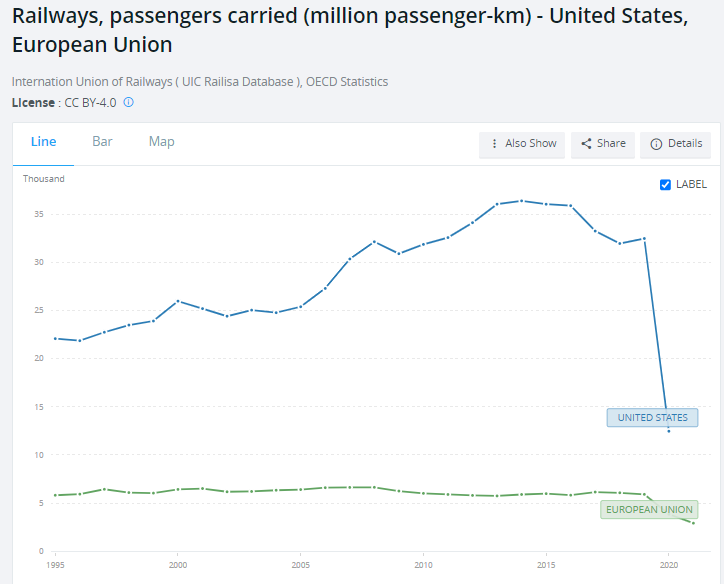
Task: Click the EUROPEAN UNION series label
Action: coord(648,510)
